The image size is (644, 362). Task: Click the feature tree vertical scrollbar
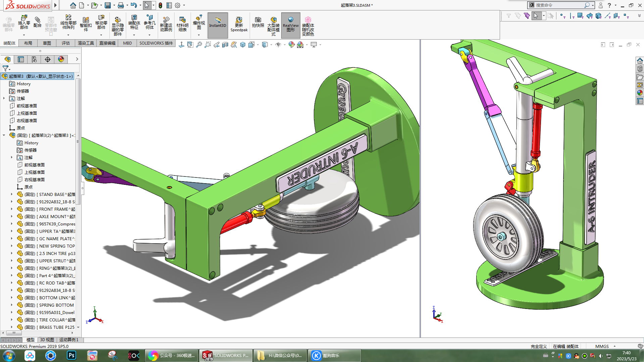pos(78,141)
